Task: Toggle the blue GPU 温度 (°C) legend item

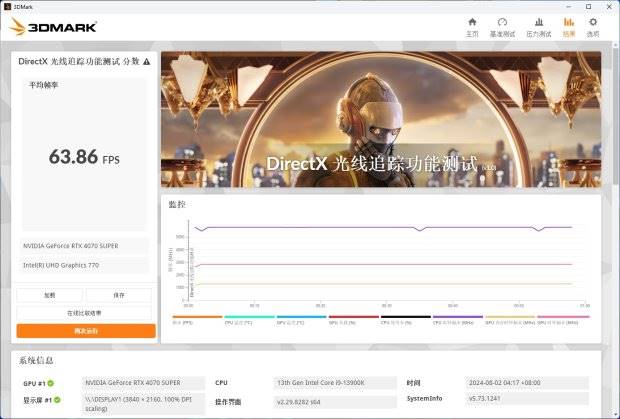Action: (x=302, y=320)
